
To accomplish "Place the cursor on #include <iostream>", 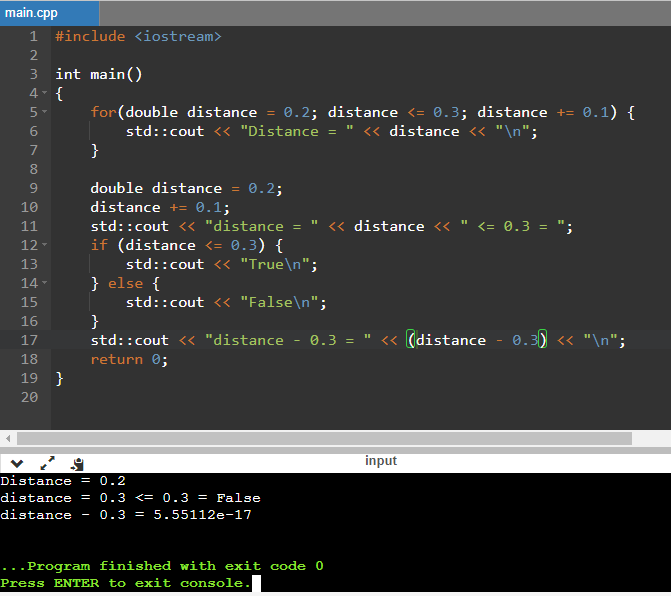I will pos(138,36).
